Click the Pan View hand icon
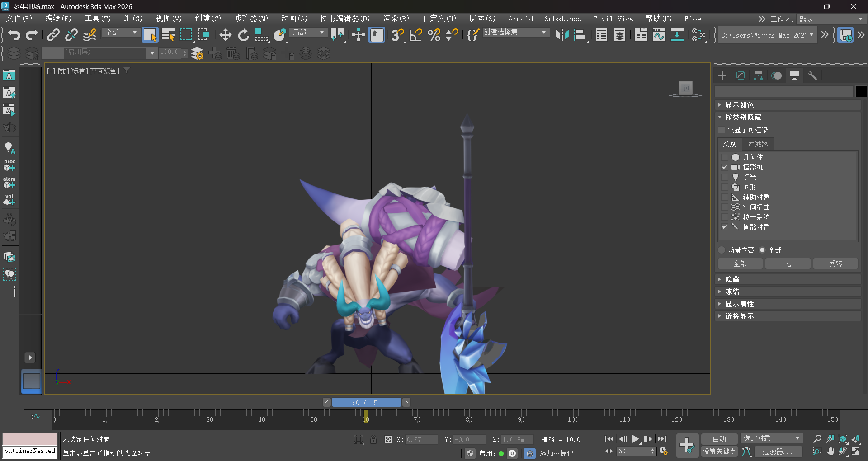Screen dimensions: 868x461 (x=830, y=451)
